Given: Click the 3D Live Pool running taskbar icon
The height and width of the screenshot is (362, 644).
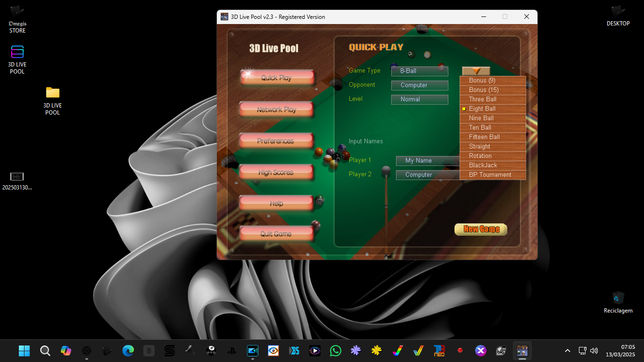Looking at the screenshot, I should 522,351.
